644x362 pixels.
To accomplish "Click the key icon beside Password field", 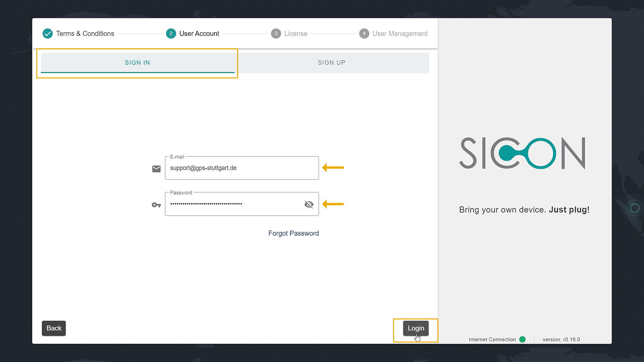I will [x=156, y=205].
